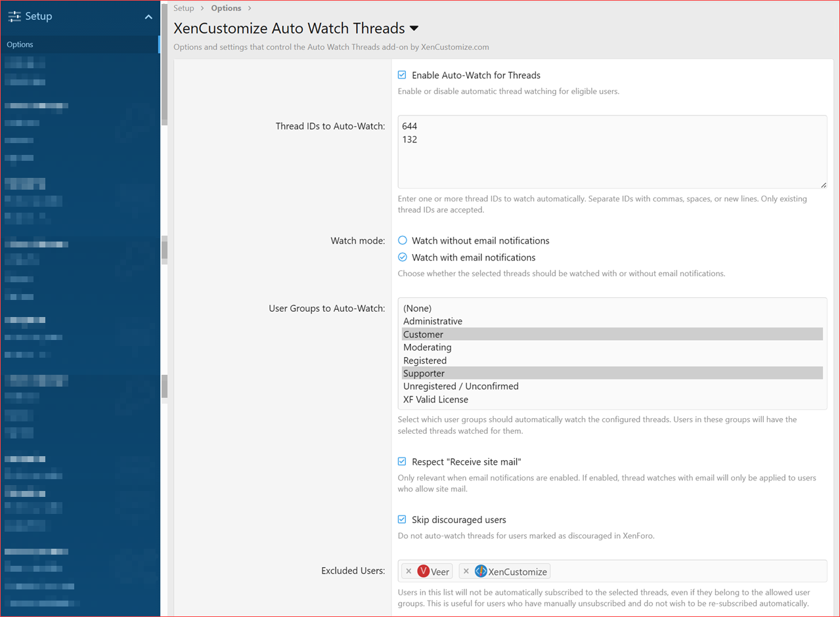Open the Options breadcrumb entry
Viewport: 840px width, 617px height.
click(226, 8)
